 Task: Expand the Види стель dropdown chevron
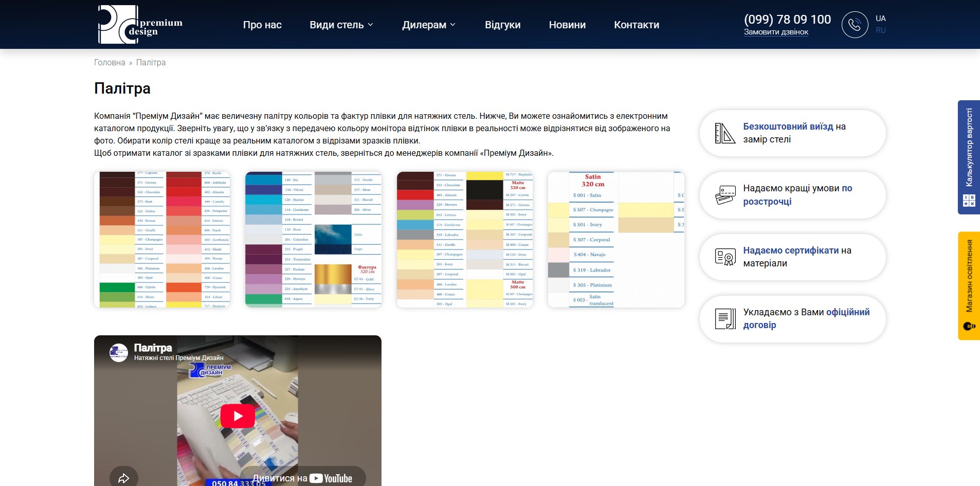pos(371,25)
